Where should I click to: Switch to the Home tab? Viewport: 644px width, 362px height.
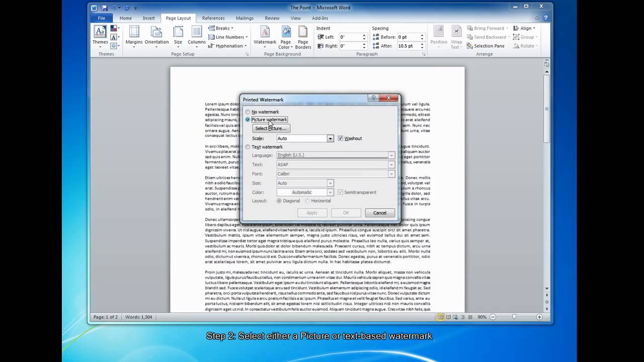click(x=126, y=18)
